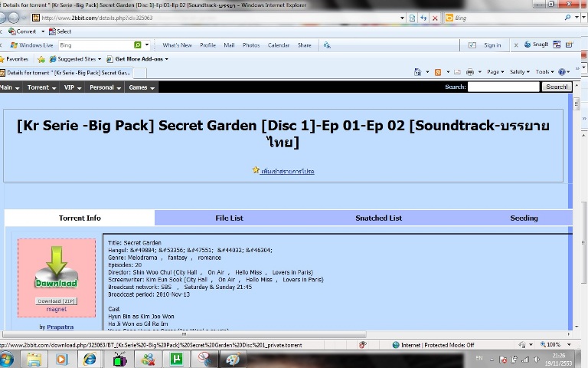
Task: Click the Search! button
Action: [557, 87]
